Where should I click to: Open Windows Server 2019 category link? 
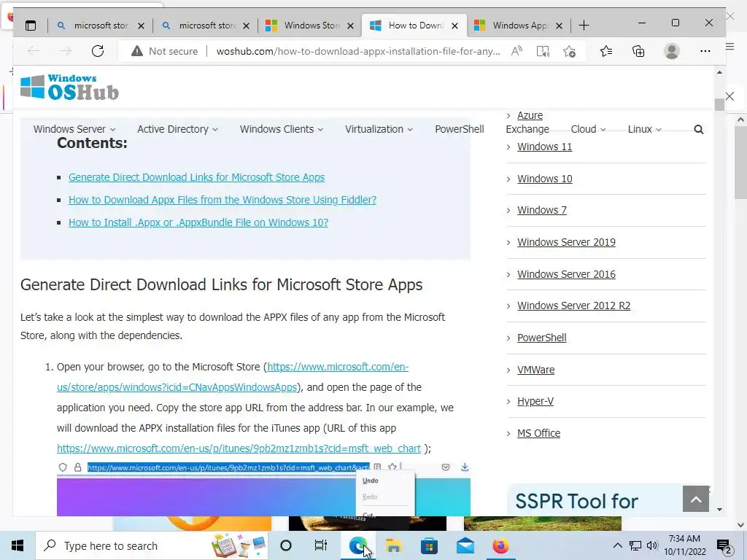pyautogui.click(x=566, y=242)
